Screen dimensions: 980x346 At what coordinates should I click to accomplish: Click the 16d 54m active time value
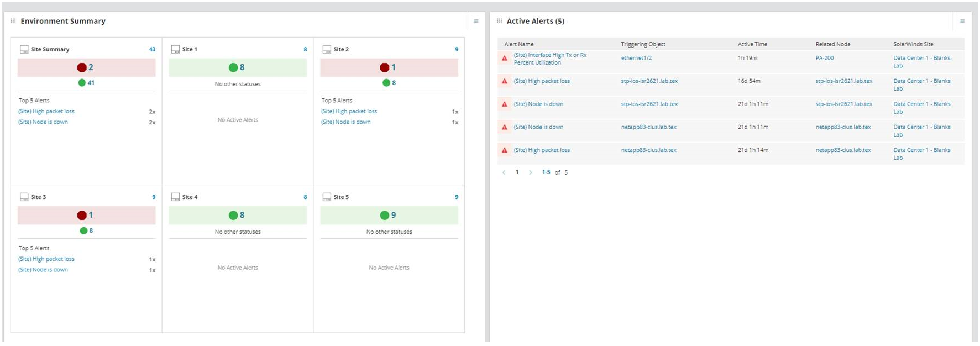pos(749,81)
